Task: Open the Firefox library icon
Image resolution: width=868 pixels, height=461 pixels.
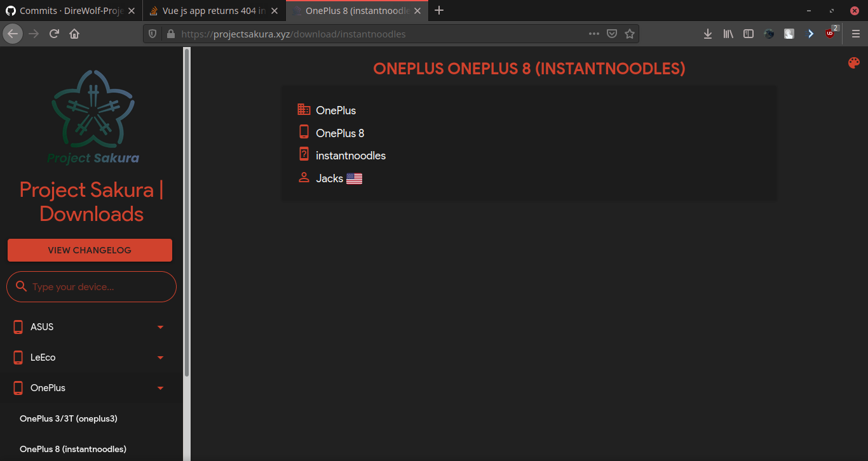Action: [x=728, y=34]
